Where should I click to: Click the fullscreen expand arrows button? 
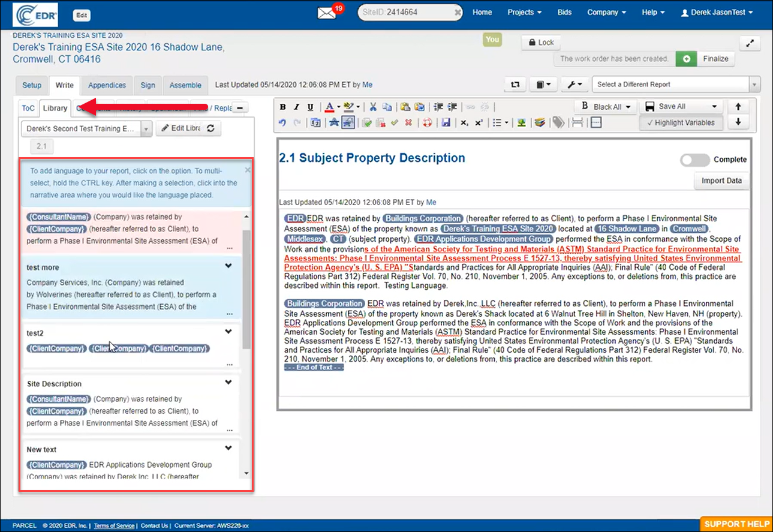pyautogui.click(x=750, y=43)
